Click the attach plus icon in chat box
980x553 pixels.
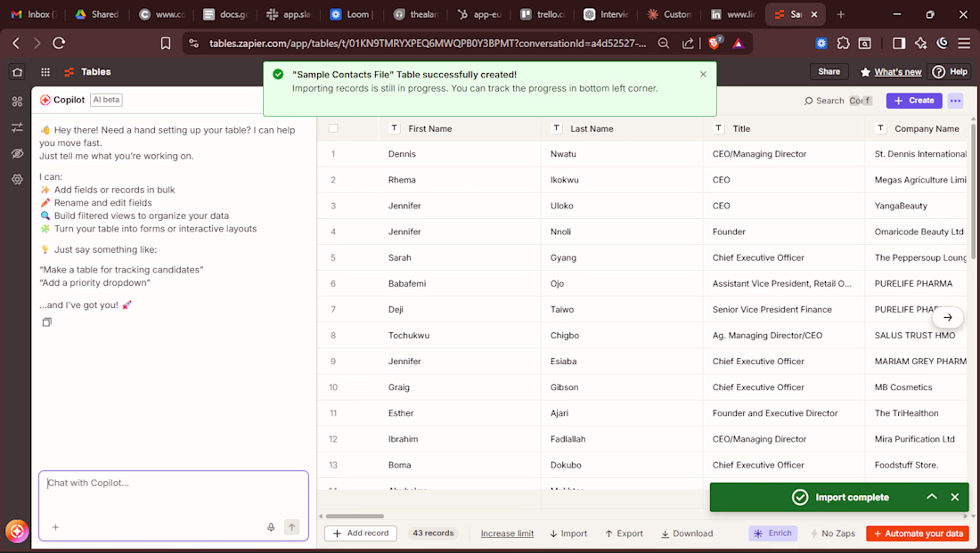pyautogui.click(x=55, y=527)
